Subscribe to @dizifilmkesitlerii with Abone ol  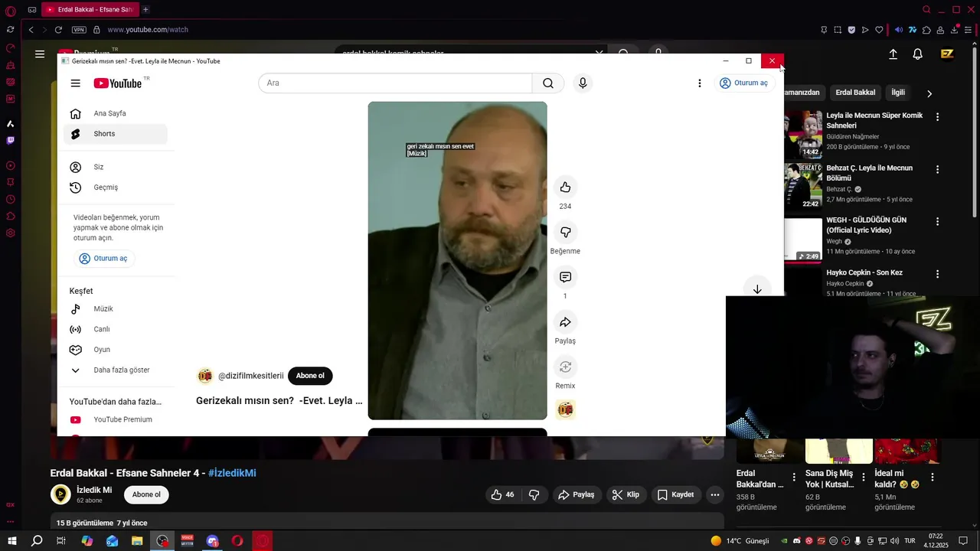pos(310,376)
